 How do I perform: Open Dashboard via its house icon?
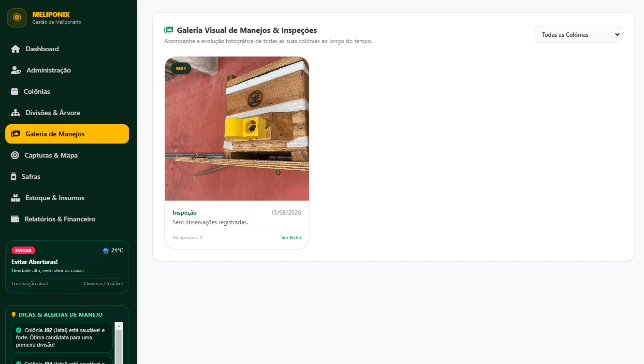15,49
